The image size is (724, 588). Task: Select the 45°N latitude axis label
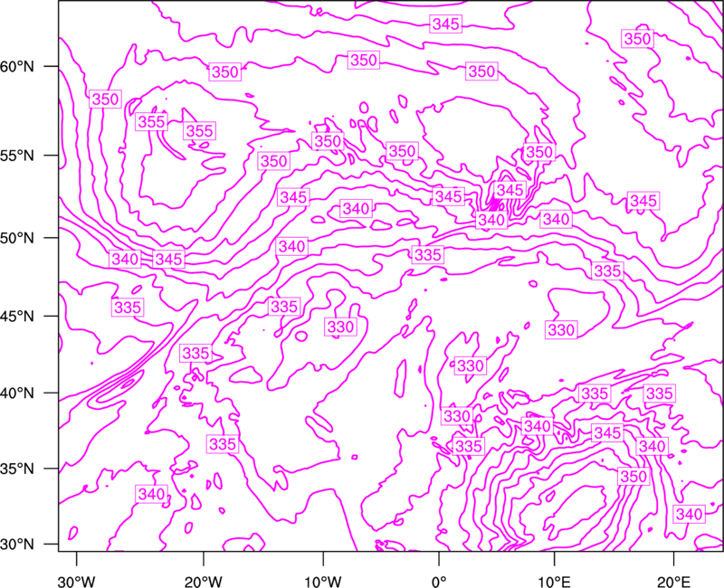(17, 316)
